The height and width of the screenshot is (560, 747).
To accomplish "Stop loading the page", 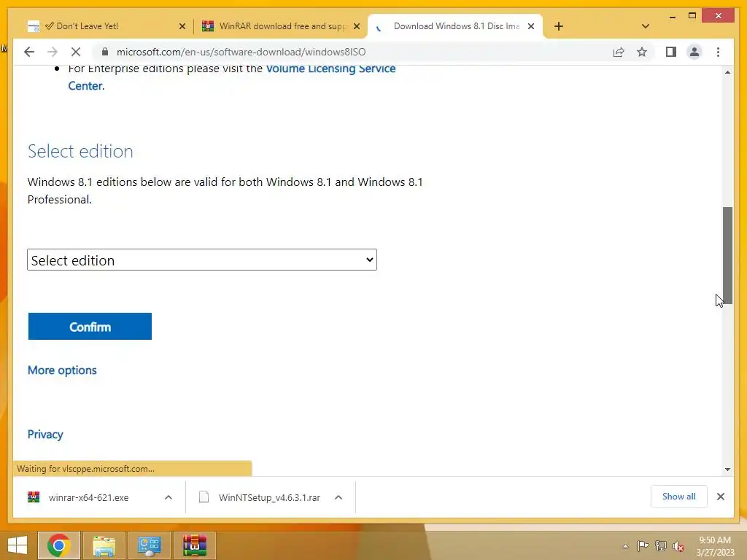I will tap(76, 52).
